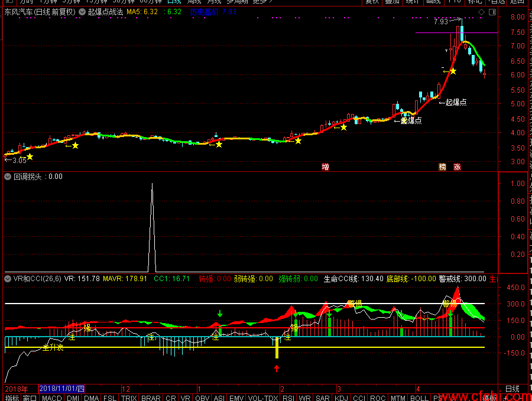Select the CR indicator tab

(x=171, y=397)
